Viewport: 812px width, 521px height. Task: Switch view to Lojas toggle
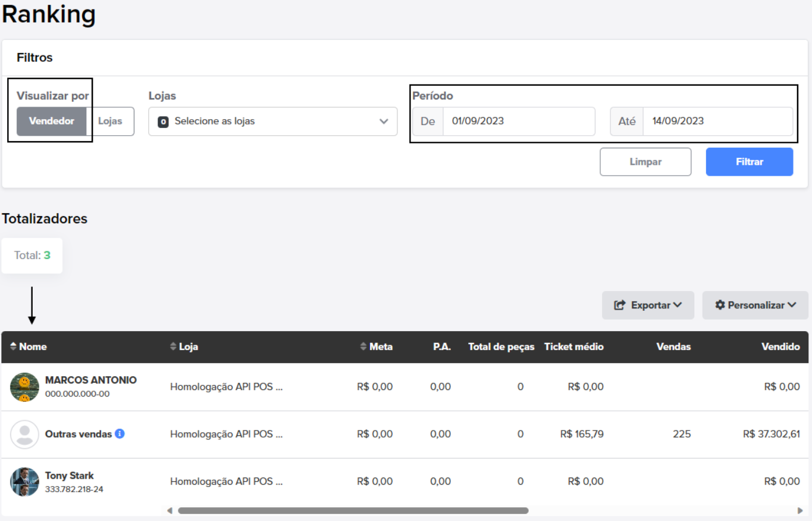pyautogui.click(x=110, y=121)
